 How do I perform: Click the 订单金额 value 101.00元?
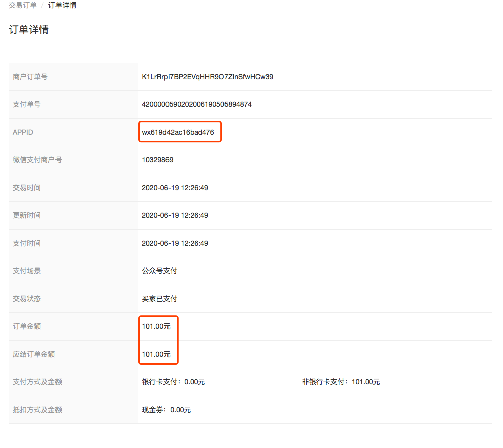(156, 327)
